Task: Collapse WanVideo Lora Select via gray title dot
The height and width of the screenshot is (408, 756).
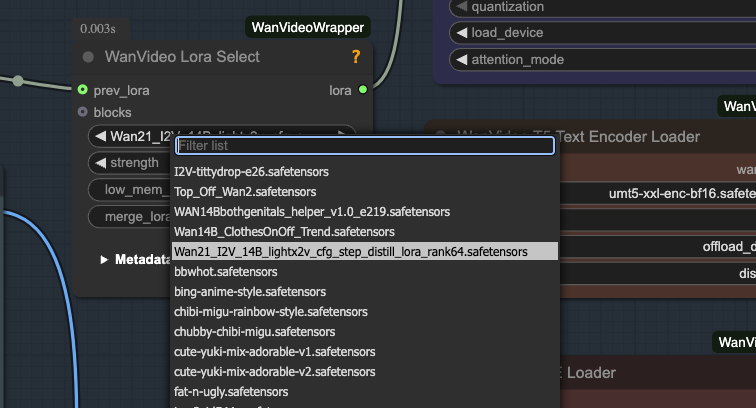Action: pyautogui.click(x=88, y=57)
